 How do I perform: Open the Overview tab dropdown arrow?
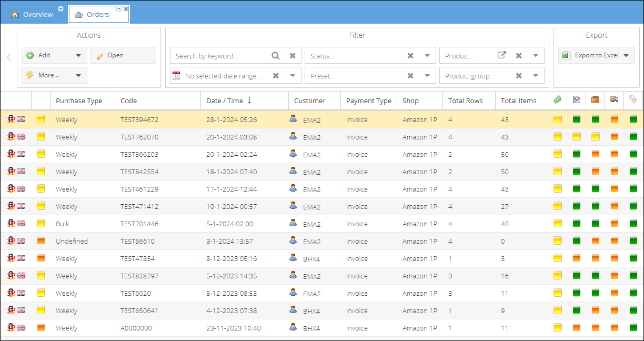(61, 9)
